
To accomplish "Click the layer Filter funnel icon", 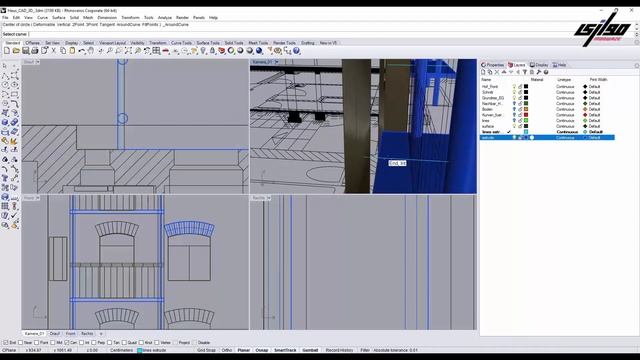I will [525, 72].
